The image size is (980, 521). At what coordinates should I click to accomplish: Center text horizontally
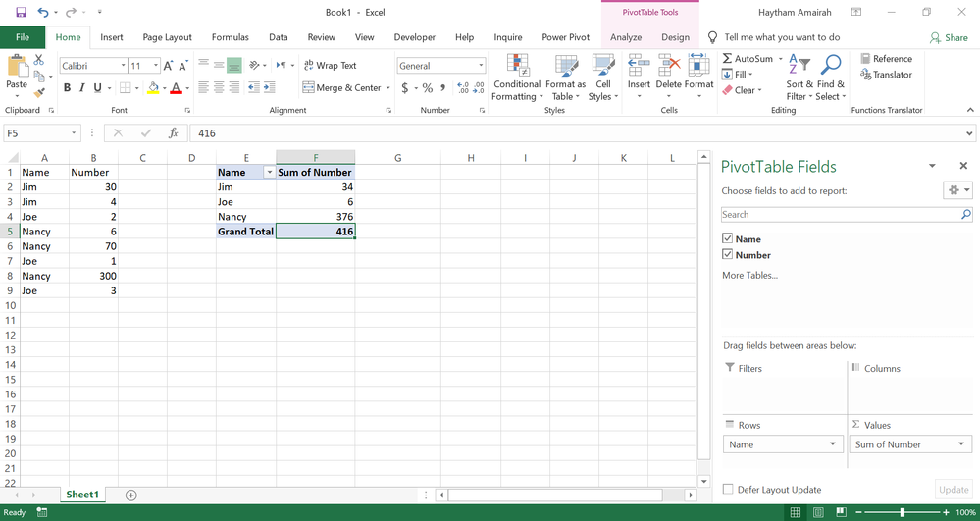tap(219, 88)
